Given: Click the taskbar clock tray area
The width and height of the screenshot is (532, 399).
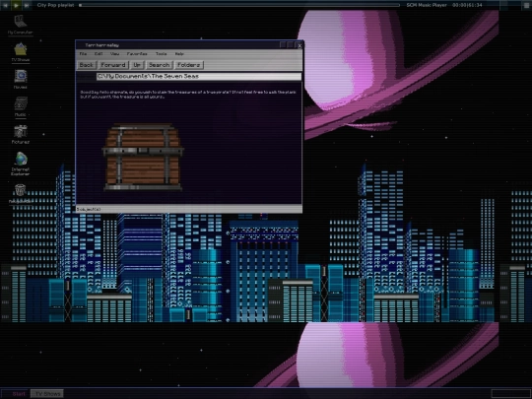Looking at the screenshot, I should pyautogui.click(x=510, y=394).
